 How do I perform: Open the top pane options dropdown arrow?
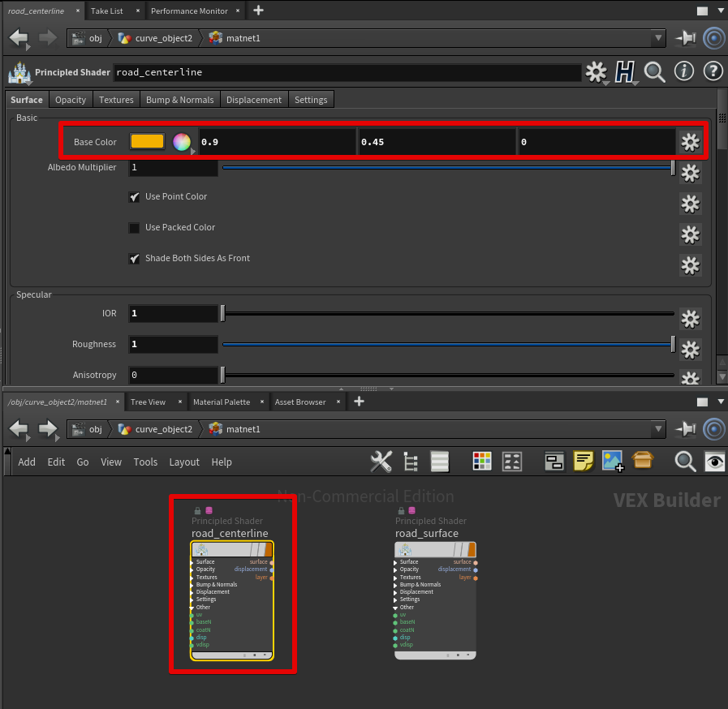pyautogui.click(x=721, y=11)
